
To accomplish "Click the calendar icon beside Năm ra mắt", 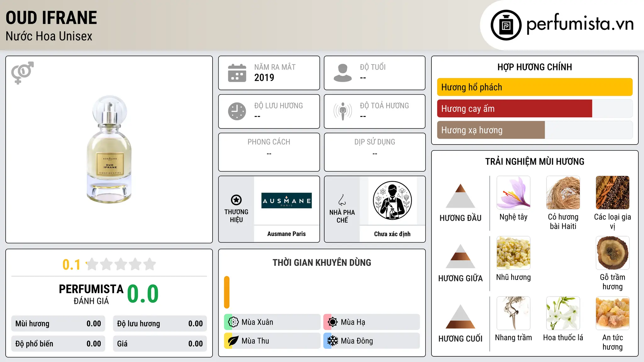I will (237, 73).
